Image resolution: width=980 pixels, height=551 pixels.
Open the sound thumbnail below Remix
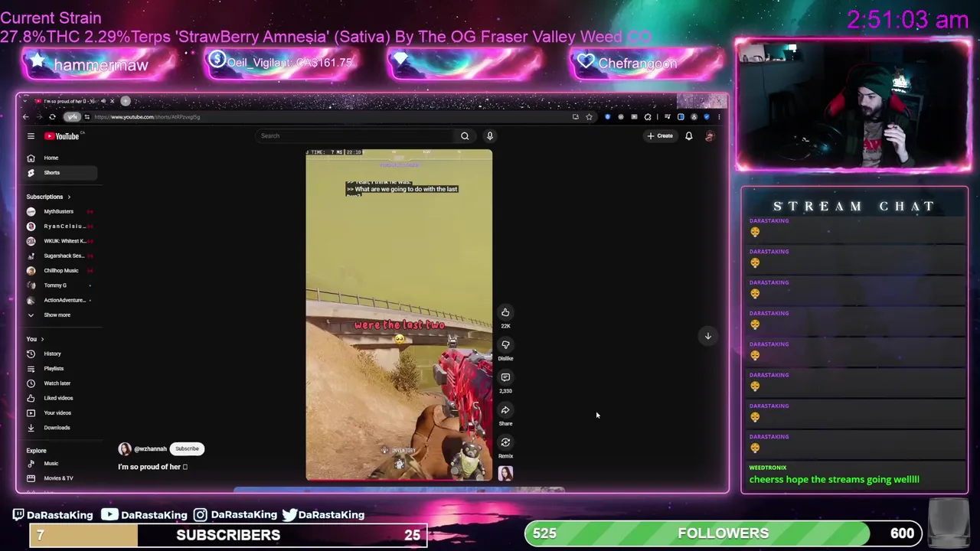[x=505, y=474]
